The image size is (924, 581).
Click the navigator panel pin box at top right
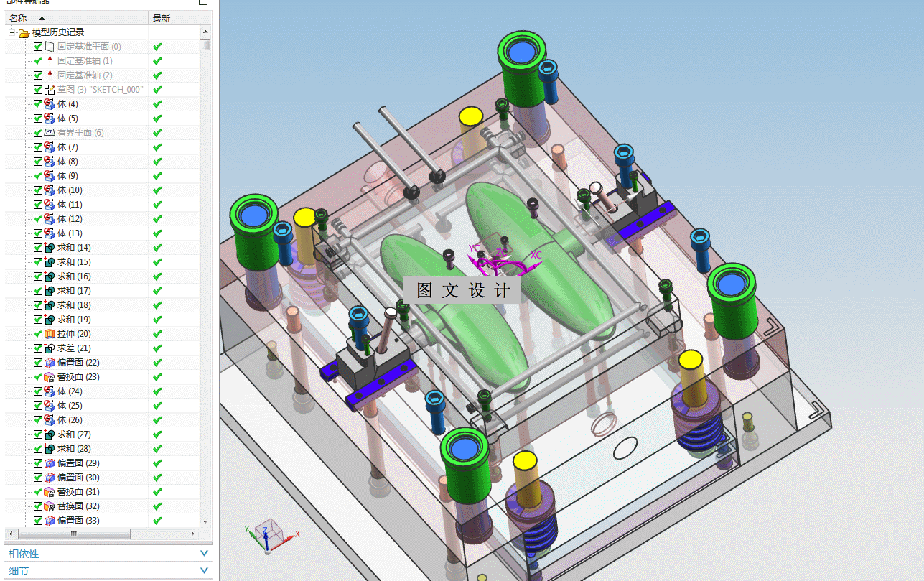point(203,2)
